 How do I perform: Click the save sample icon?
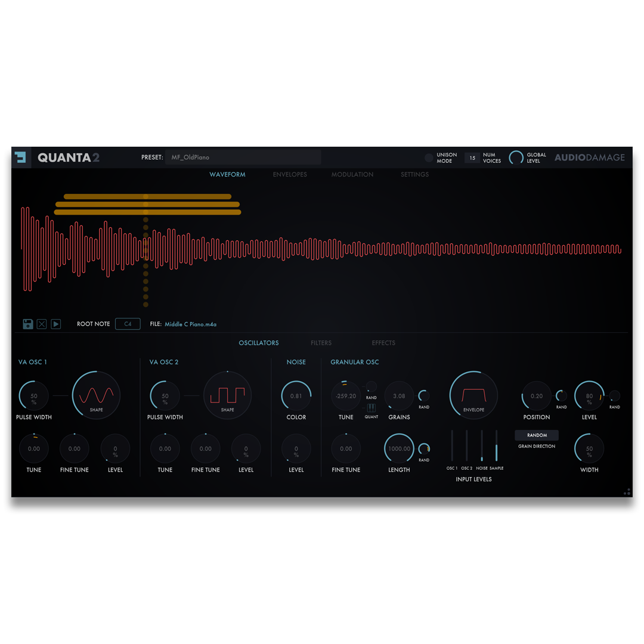[27, 324]
